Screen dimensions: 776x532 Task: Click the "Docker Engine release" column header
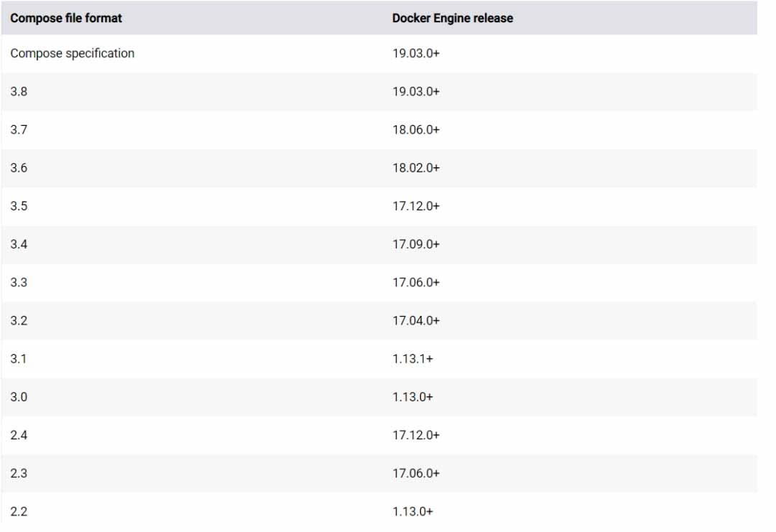[453, 19]
